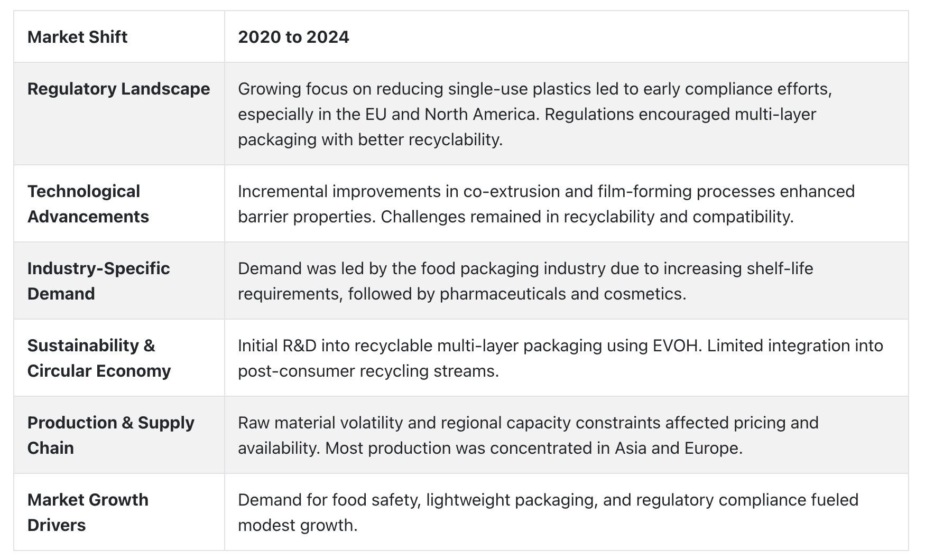The width and height of the screenshot is (925, 560).
Task: Select the Technological Advancements row label
Action: coord(88,204)
